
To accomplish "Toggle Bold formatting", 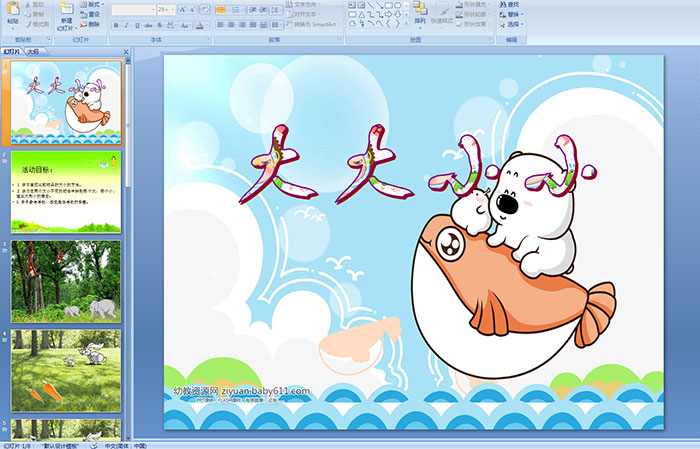I will tap(116, 25).
